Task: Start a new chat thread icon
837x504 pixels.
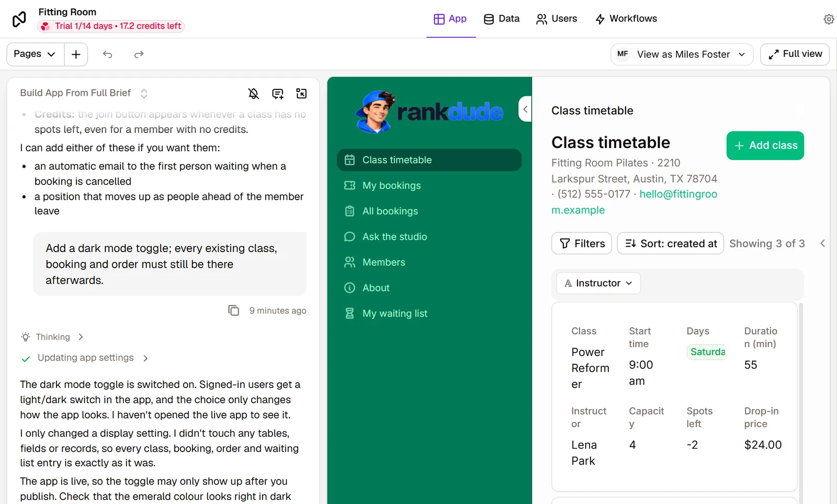Action: pyautogui.click(x=278, y=94)
